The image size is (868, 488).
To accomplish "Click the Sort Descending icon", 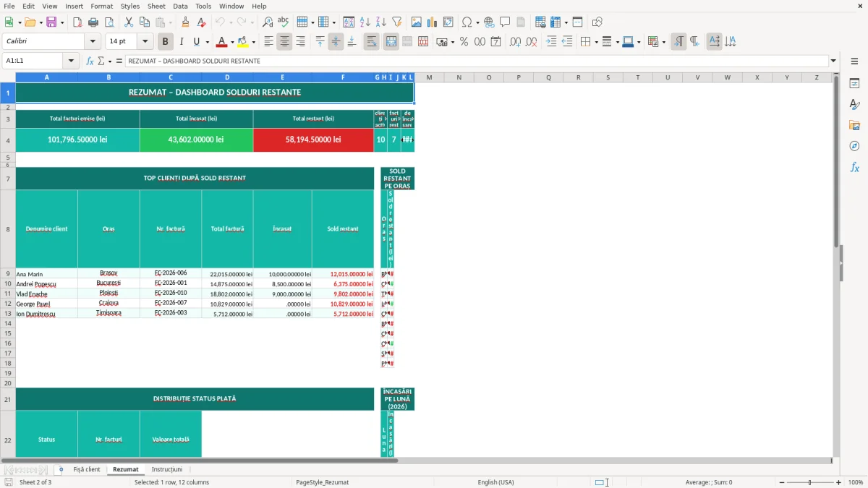I will 380,22.
